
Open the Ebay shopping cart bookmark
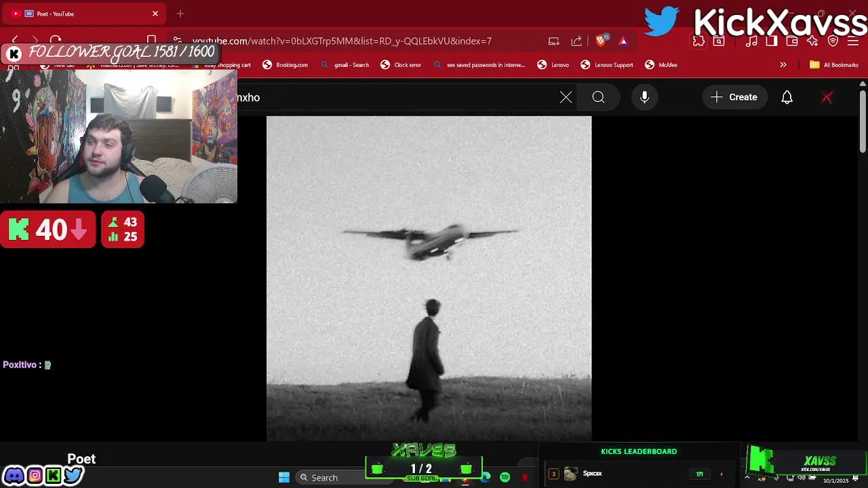point(222,65)
